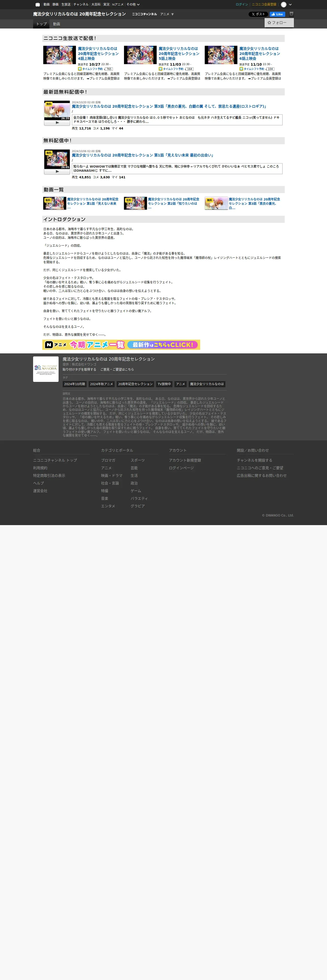Select the 2024年10月期 tag
This screenshot has height=980, width=327.
point(75,384)
